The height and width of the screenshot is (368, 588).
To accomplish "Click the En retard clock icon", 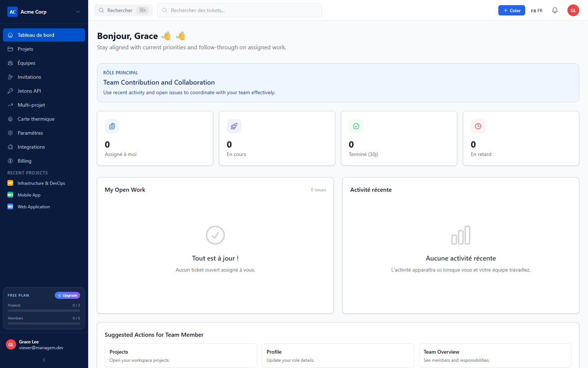I will [x=478, y=126].
